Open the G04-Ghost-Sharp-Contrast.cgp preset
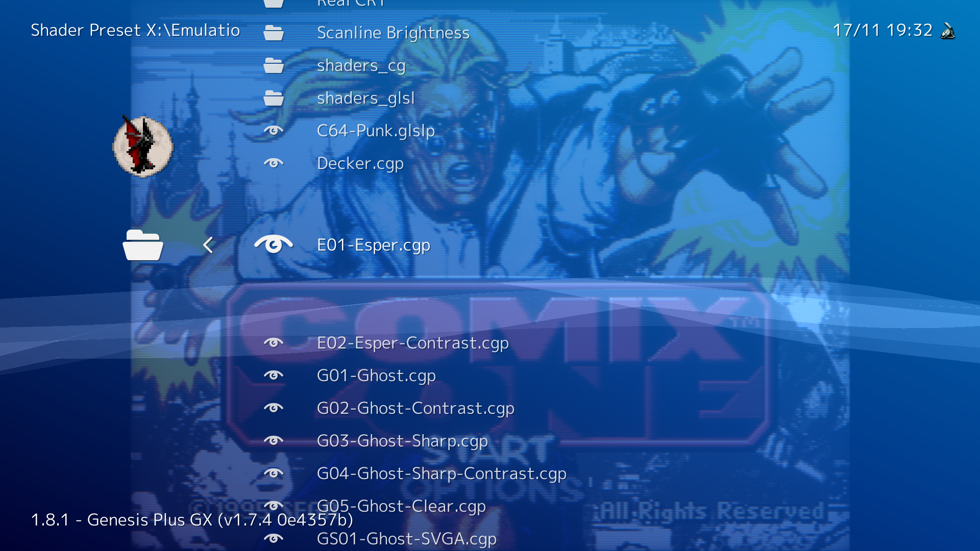This screenshot has width=980, height=551. click(x=442, y=474)
